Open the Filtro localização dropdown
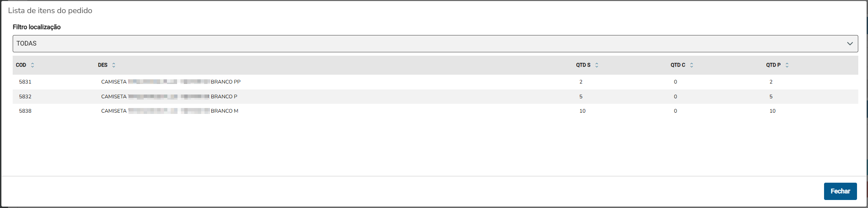This screenshot has width=868, height=208. [435, 43]
